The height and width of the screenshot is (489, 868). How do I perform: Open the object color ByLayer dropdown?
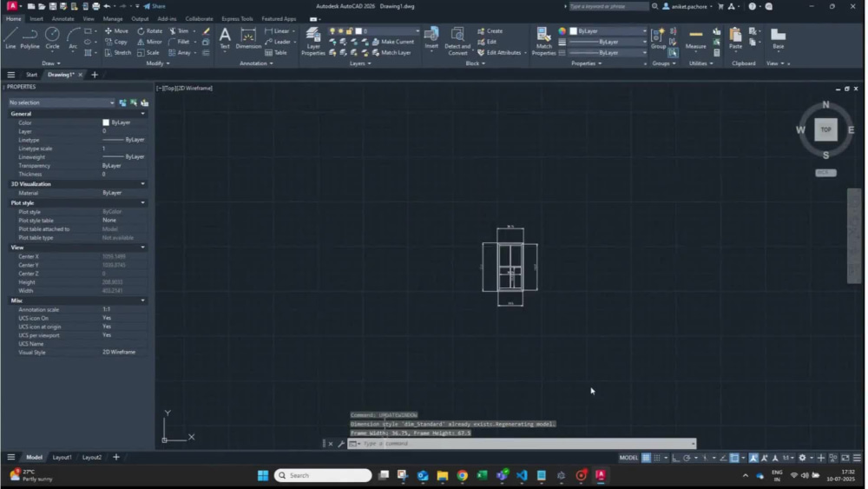(x=608, y=31)
